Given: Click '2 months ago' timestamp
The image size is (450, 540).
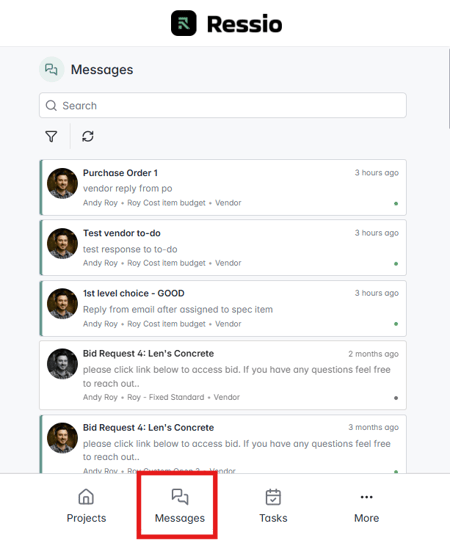Looking at the screenshot, I should coord(373,354).
